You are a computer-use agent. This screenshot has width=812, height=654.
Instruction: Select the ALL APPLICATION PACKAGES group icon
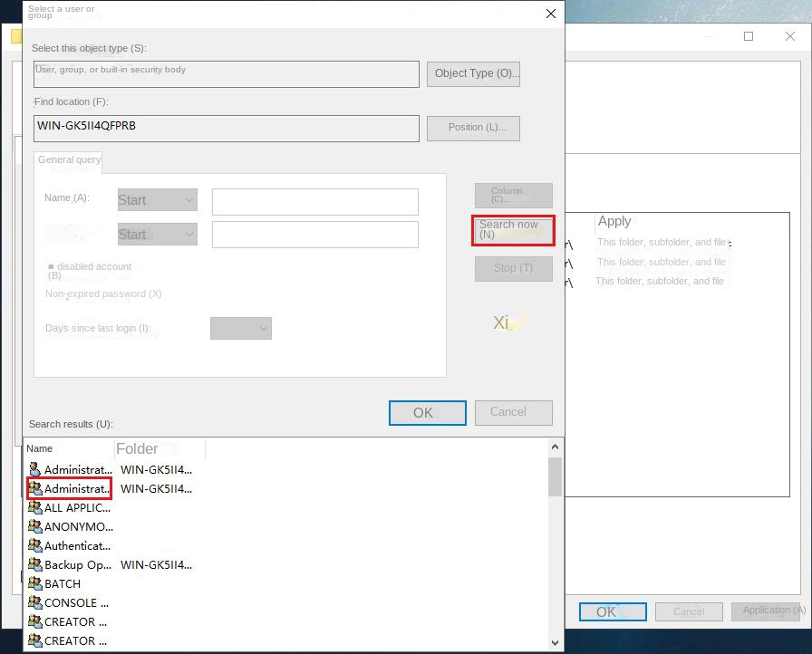point(34,507)
